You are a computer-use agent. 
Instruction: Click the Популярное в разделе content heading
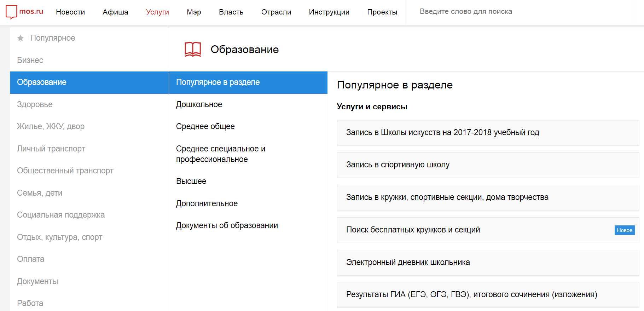pyautogui.click(x=395, y=85)
